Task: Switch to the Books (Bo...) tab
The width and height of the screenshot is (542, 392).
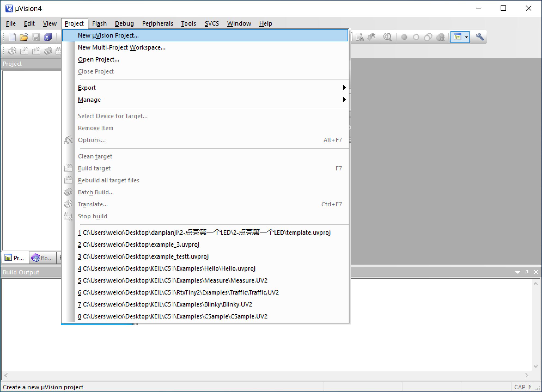Action: click(42, 258)
